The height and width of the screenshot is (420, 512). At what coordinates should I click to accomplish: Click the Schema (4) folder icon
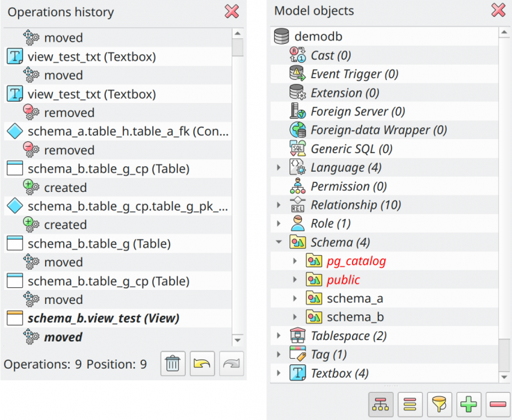click(x=298, y=242)
